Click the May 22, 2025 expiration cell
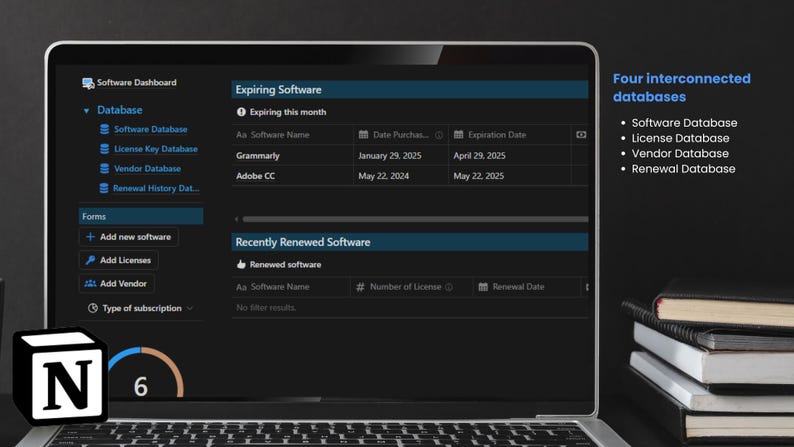 click(x=479, y=176)
